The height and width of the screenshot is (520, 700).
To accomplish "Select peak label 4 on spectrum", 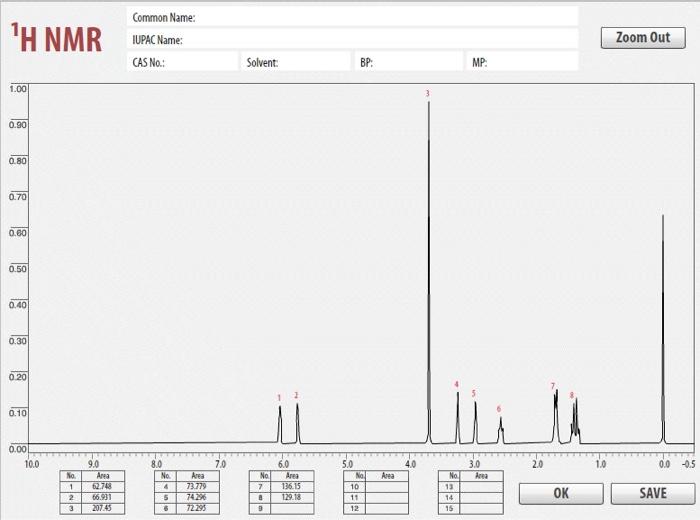I will pos(457,384).
